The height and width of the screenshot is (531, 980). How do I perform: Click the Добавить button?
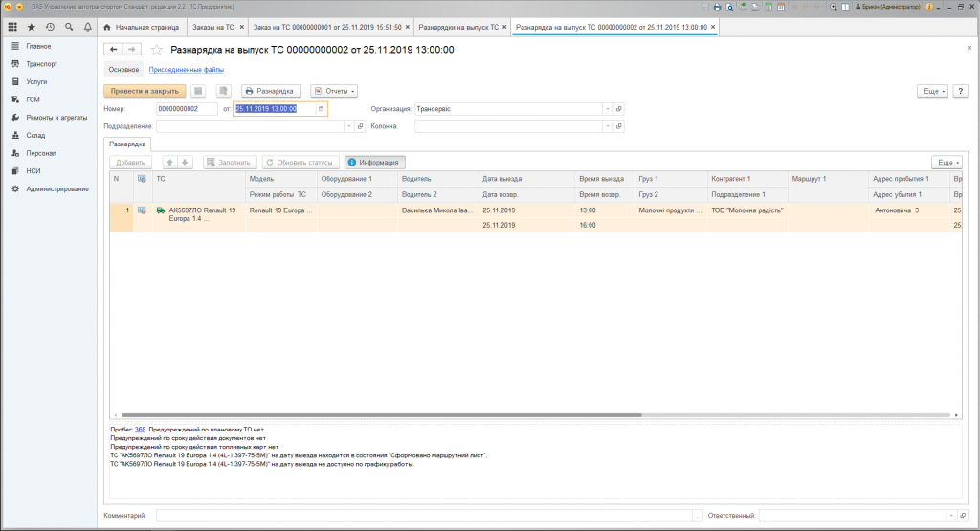[130, 163]
